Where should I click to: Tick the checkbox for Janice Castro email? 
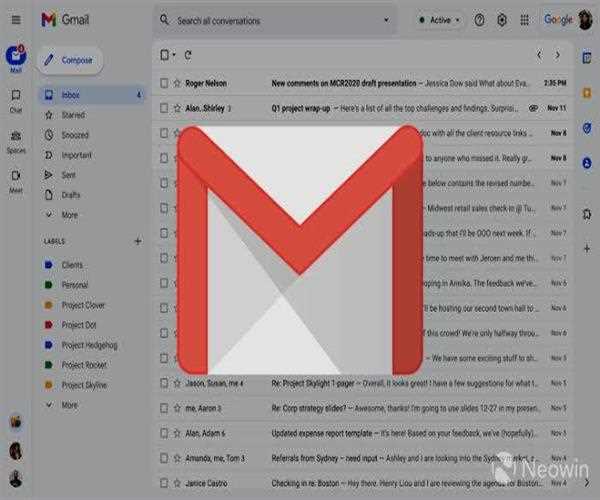coord(164,484)
